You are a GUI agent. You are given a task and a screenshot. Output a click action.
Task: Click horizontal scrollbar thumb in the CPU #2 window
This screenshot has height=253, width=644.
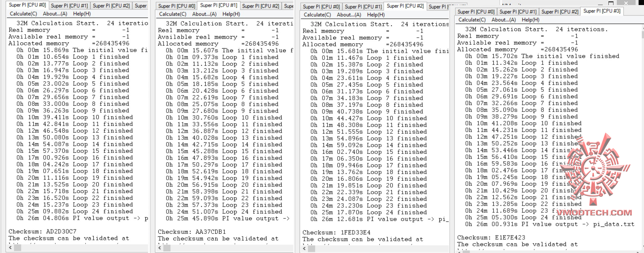(x=311, y=249)
